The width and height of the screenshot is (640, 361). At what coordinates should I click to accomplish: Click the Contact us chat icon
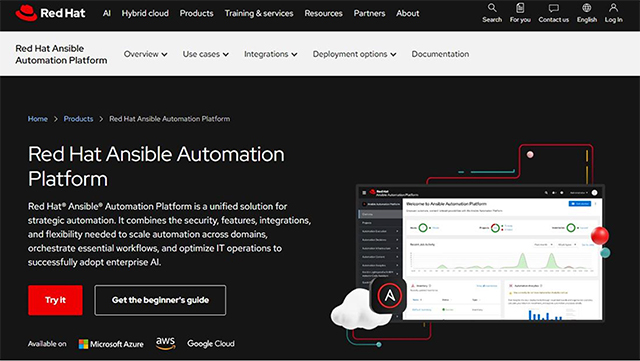coord(553,8)
